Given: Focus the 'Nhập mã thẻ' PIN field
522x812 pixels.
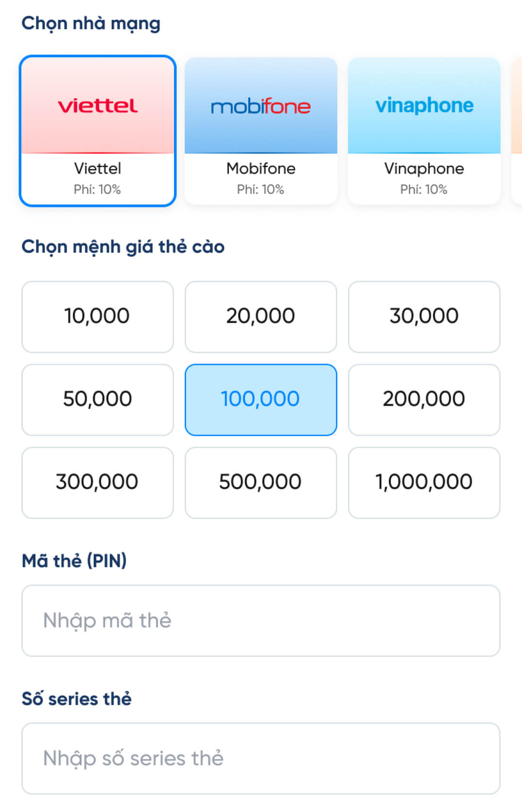Looking at the screenshot, I should 261,621.
